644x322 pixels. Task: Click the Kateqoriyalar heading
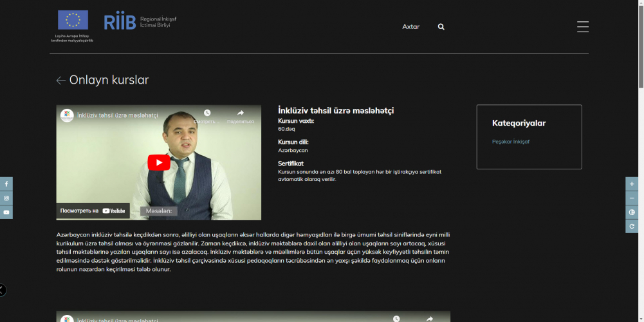click(x=519, y=123)
